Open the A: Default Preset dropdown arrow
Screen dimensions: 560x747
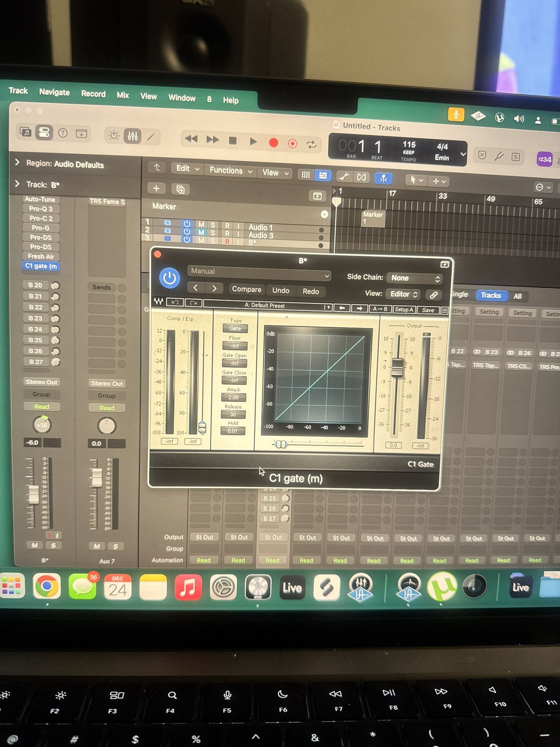pyautogui.click(x=328, y=307)
